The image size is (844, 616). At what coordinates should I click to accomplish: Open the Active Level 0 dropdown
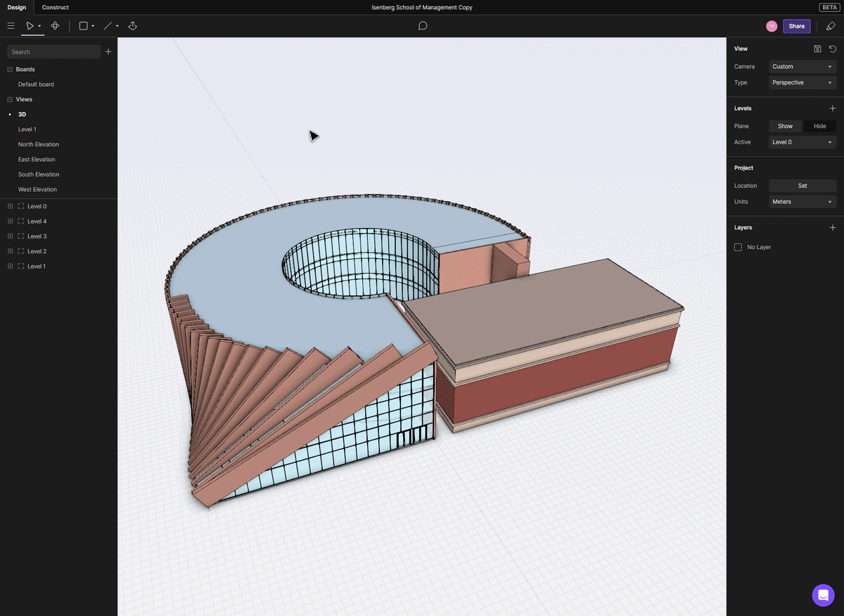(x=802, y=142)
